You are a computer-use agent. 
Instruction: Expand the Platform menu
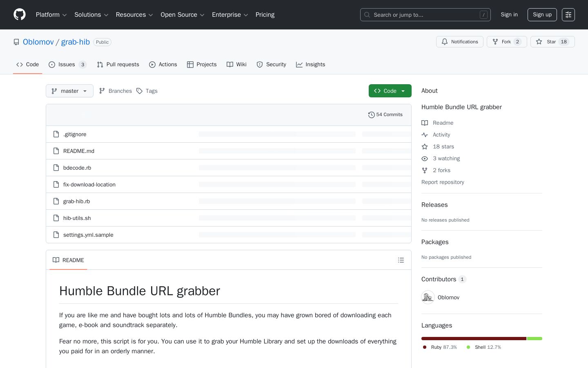pyautogui.click(x=51, y=15)
